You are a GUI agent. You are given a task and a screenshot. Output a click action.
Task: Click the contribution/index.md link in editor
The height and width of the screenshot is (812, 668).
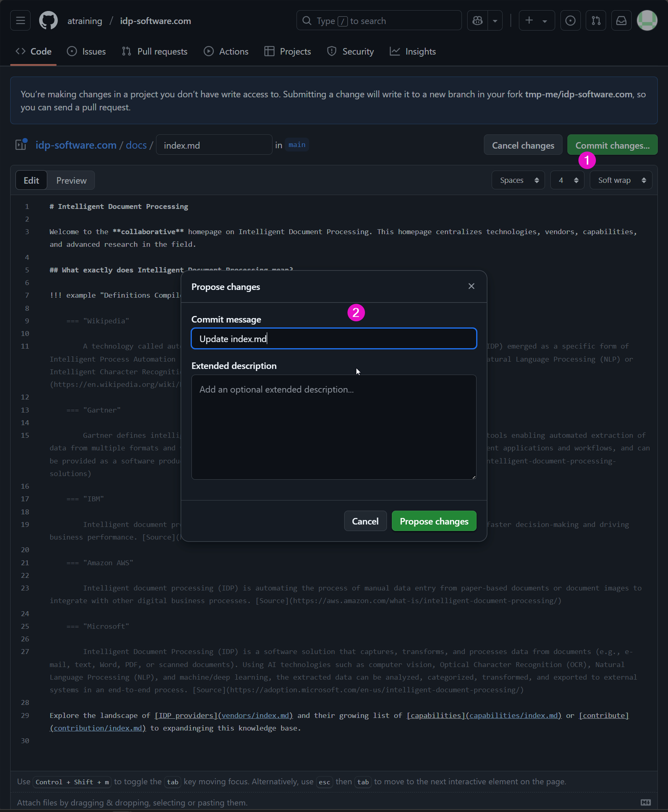point(98,728)
